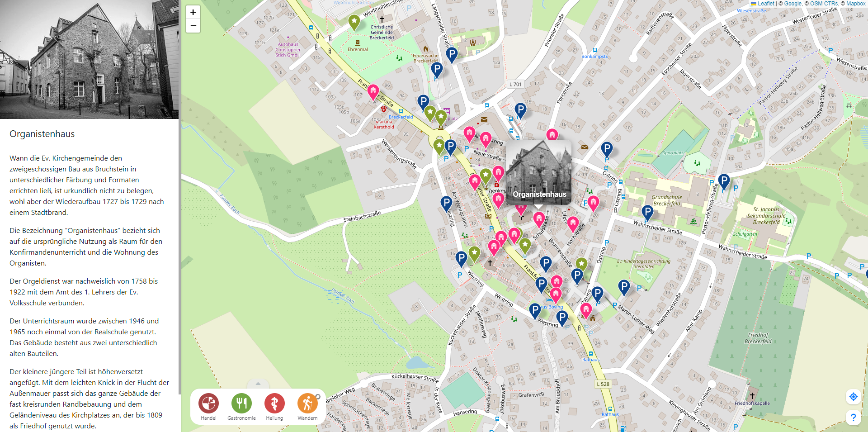The image size is (868, 432).
Task: Select parking marker near Grundschule Breckerfeld
Action: click(x=647, y=212)
